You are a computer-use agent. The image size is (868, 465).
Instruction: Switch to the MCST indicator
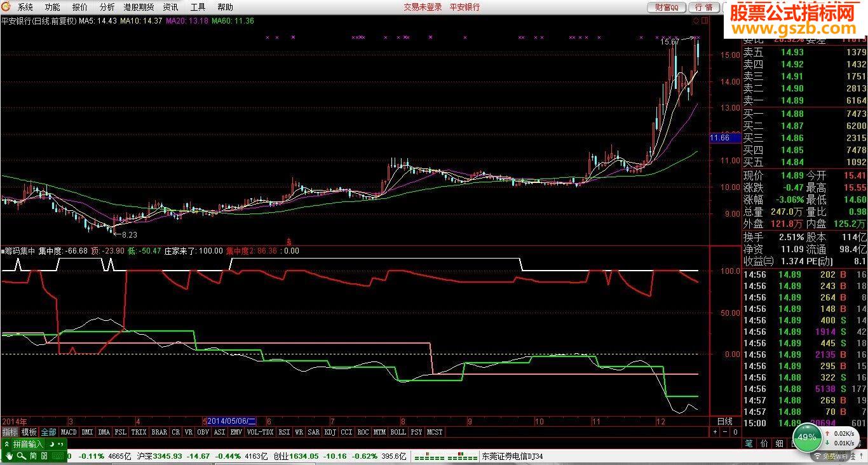(x=435, y=432)
